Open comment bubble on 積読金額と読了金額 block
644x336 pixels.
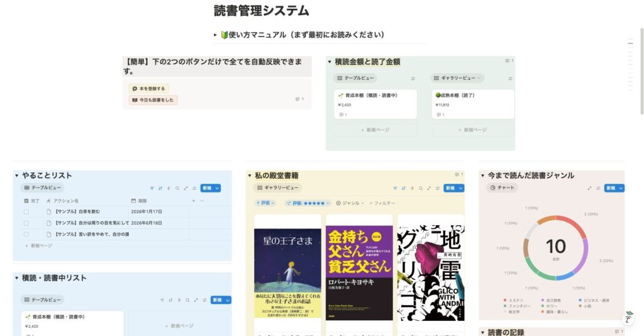508,61
